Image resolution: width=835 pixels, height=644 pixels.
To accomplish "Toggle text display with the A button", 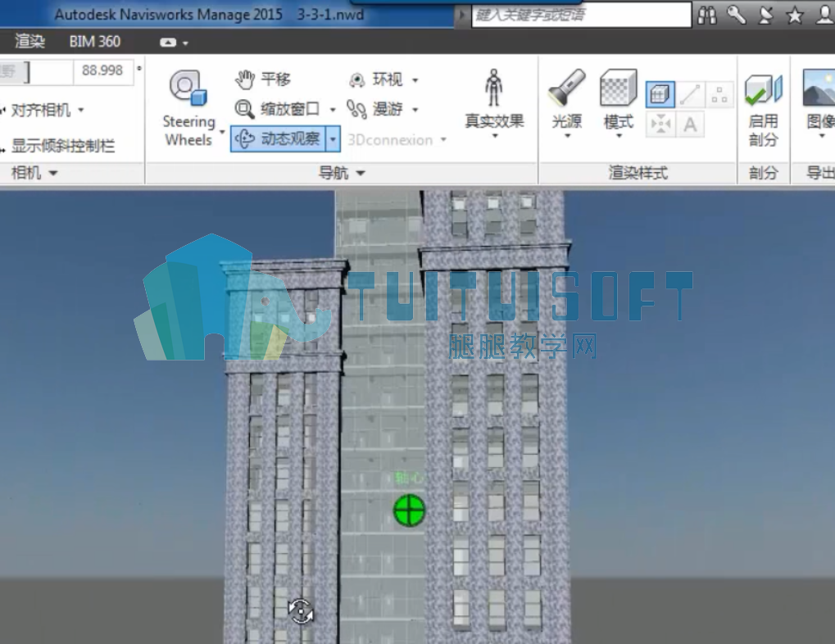I will 690,125.
